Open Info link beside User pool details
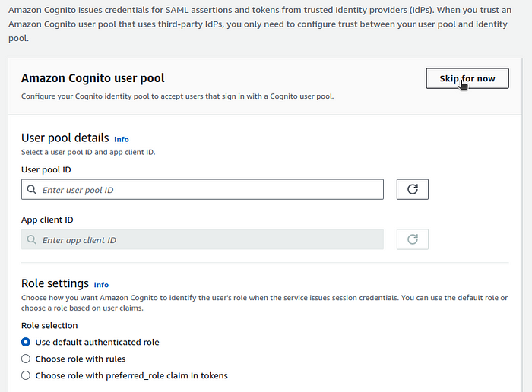This screenshot has width=532, height=392. pyautogui.click(x=122, y=139)
